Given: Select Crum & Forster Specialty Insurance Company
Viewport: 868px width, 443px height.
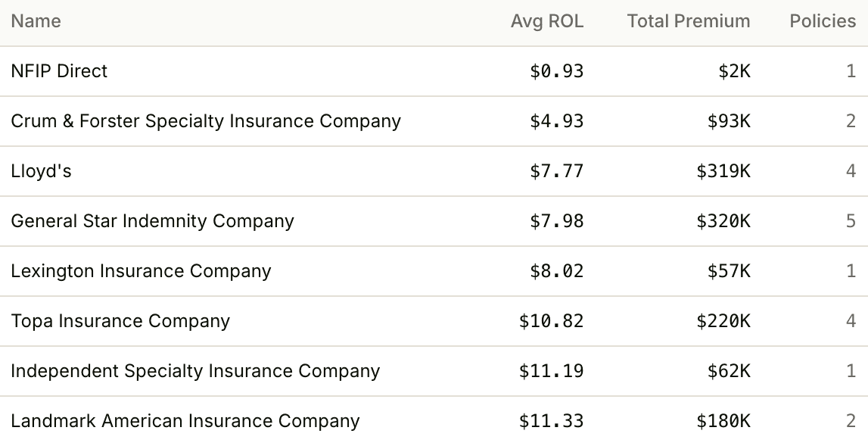Looking at the screenshot, I should [x=434, y=121].
